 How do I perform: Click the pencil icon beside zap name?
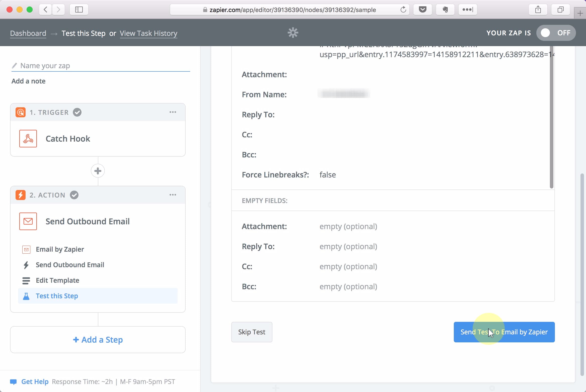coord(14,65)
